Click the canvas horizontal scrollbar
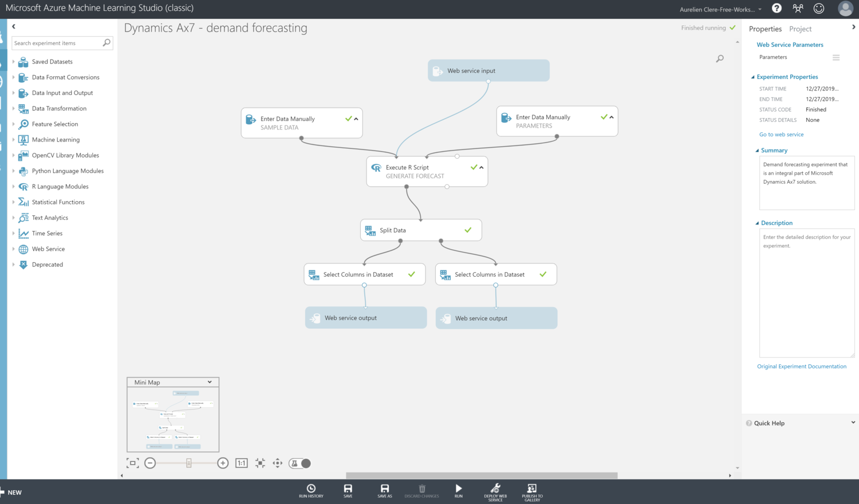This screenshot has width=859, height=504. point(482,475)
